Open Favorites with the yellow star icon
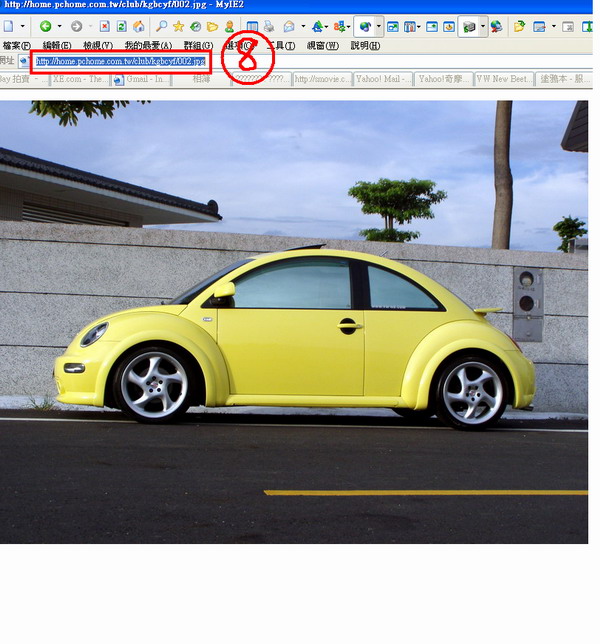Viewport: 600px width, 644px height. [178, 27]
